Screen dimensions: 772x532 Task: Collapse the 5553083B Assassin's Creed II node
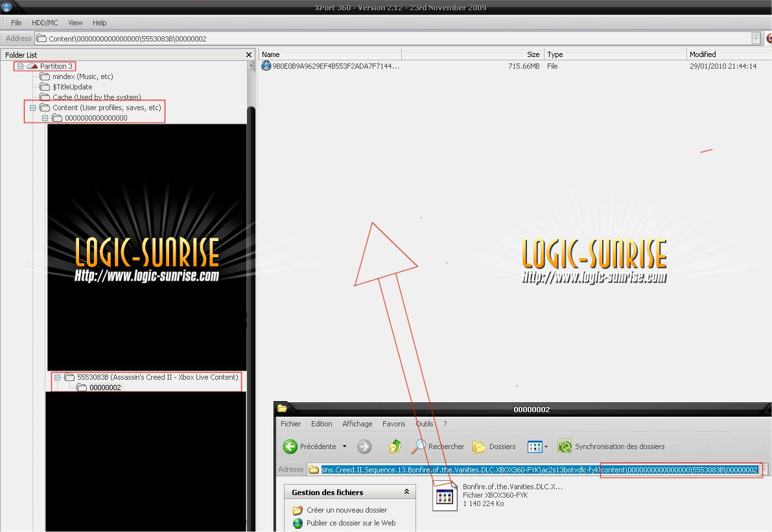57,377
